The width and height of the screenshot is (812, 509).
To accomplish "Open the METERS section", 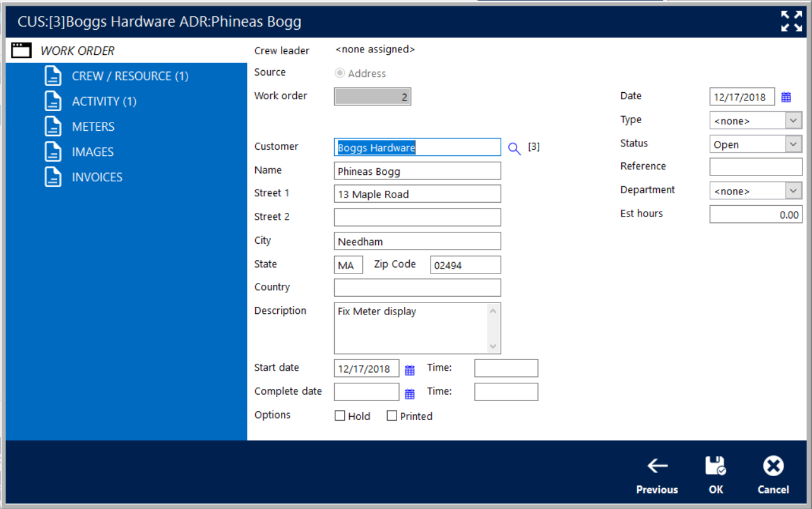I will click(93, 127).
